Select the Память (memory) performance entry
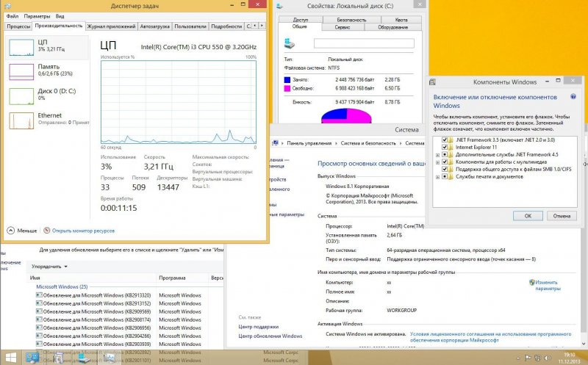 click(x=47, y=71)
